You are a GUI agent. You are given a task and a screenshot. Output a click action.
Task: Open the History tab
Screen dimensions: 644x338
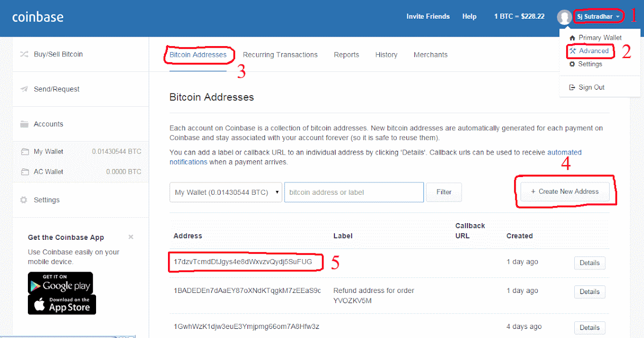click(386, 55)
